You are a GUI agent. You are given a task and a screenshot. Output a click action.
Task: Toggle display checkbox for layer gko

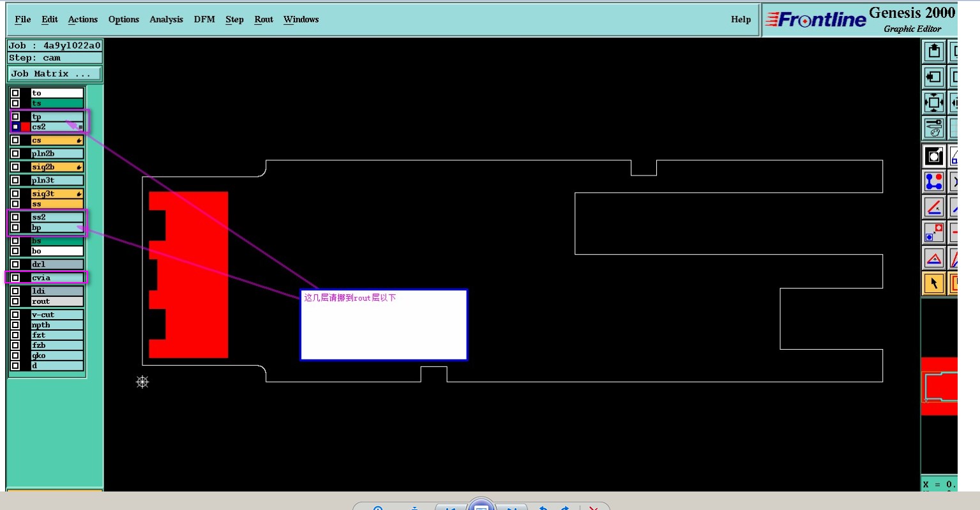(15, 356)
